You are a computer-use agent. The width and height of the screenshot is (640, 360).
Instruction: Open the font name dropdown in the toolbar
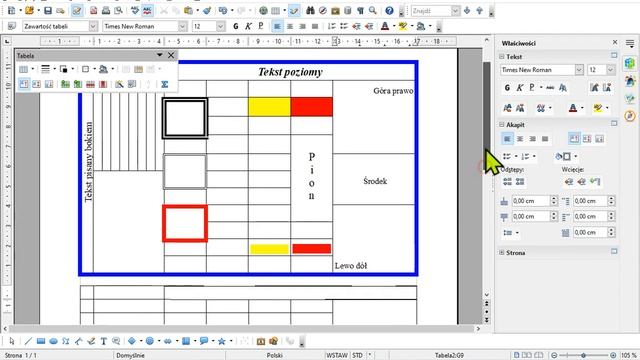pos(182,26)
